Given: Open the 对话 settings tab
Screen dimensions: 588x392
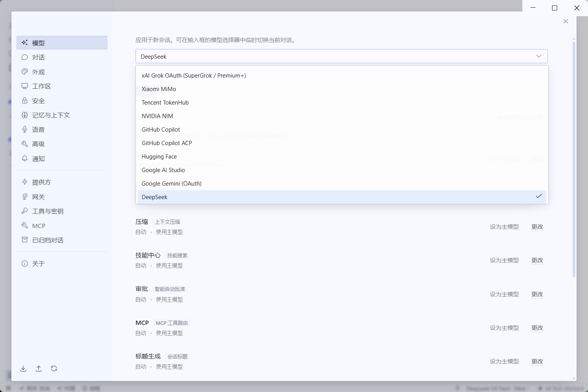Looking at the screenshot, I should 62,57.
